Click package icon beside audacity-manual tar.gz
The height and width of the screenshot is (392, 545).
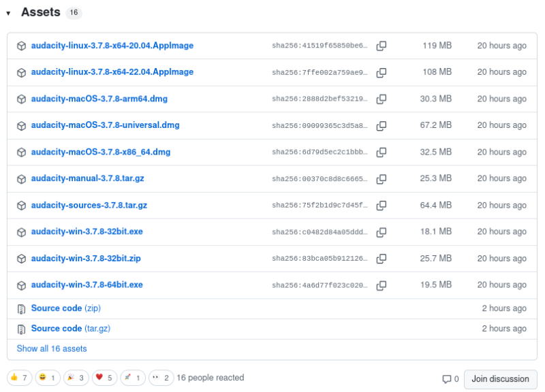(x=22, y=179)
